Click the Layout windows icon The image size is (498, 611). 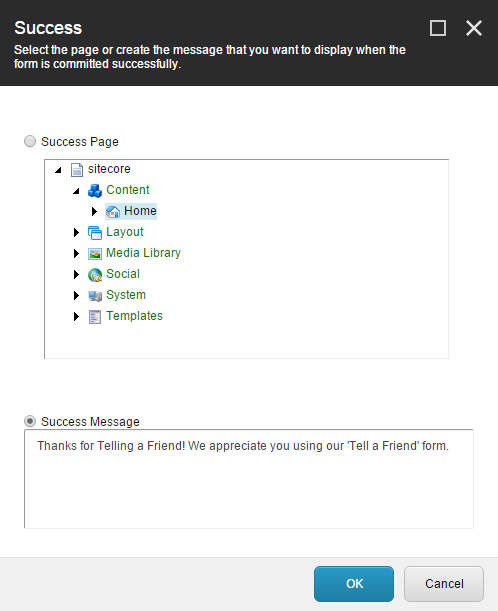[x=95, y=233]
